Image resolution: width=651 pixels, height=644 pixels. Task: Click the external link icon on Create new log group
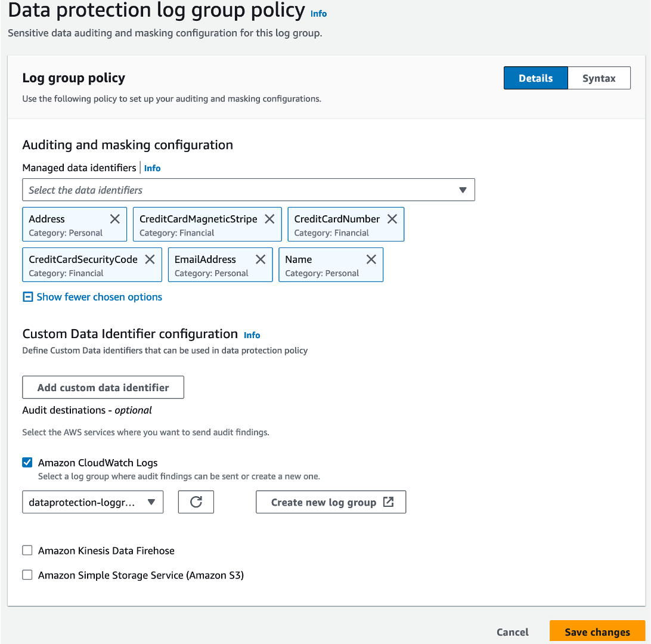point(388,501)
